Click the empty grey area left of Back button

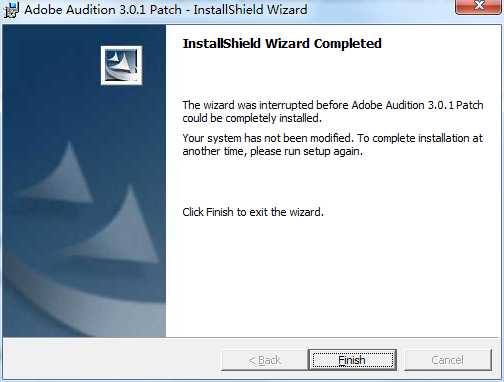[112, 360]
